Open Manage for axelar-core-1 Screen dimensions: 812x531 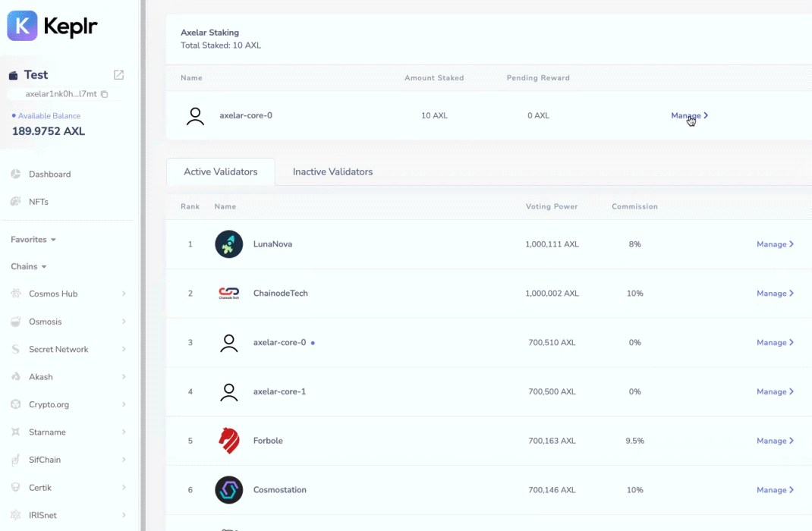coord(776,391)
